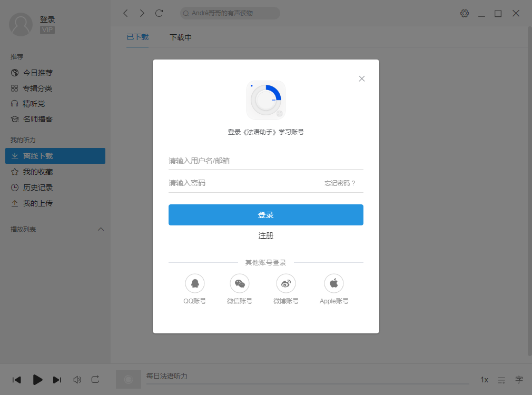Toggle repeat mode in the player bar

[x=95, y=380]
